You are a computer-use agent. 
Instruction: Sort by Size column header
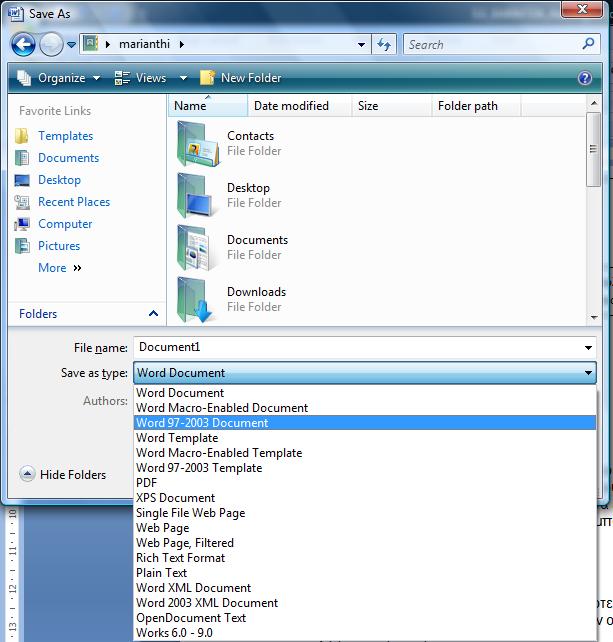pyautogui.click(x=391, y=106)
